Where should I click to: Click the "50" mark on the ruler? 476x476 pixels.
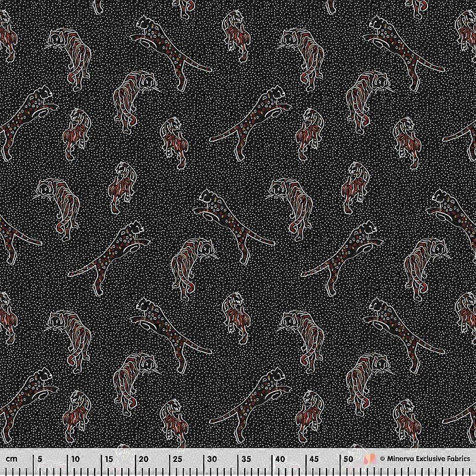pos(349,459)
